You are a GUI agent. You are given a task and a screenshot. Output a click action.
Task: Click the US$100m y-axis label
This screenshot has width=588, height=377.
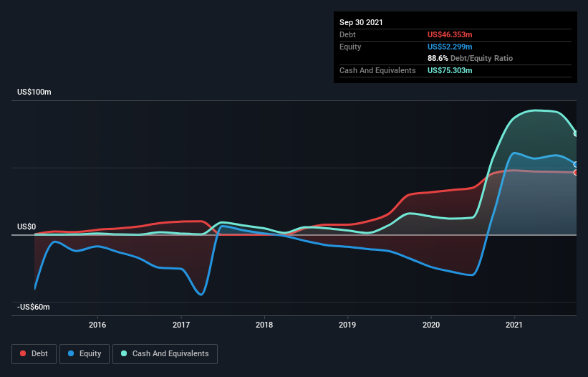[34, 92]
